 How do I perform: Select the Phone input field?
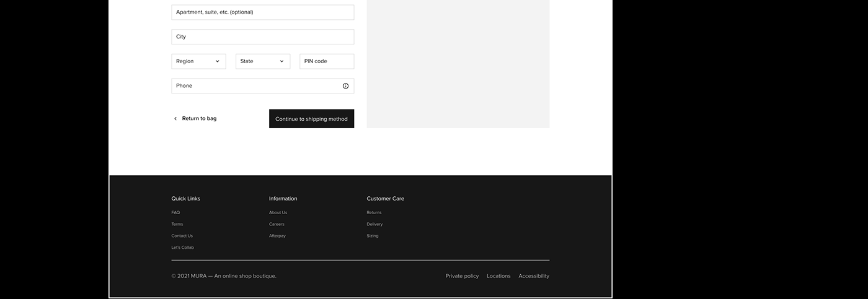254,86
